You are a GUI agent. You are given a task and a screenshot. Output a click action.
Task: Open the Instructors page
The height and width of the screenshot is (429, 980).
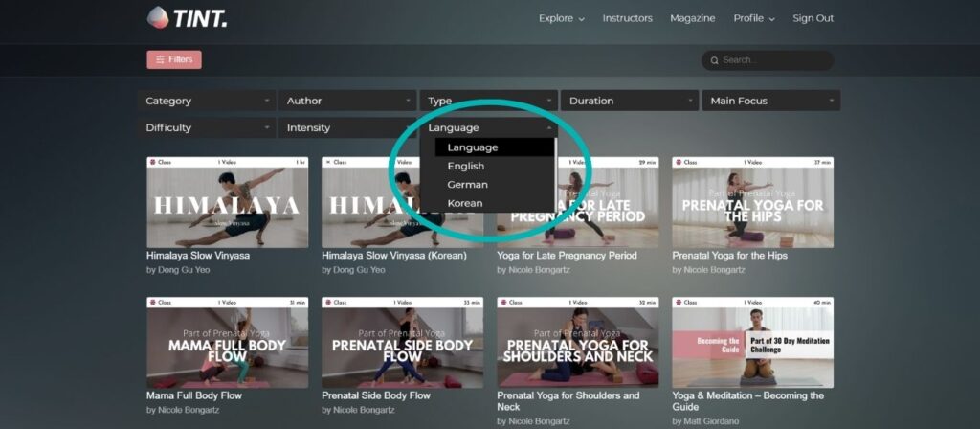(627, 18)
